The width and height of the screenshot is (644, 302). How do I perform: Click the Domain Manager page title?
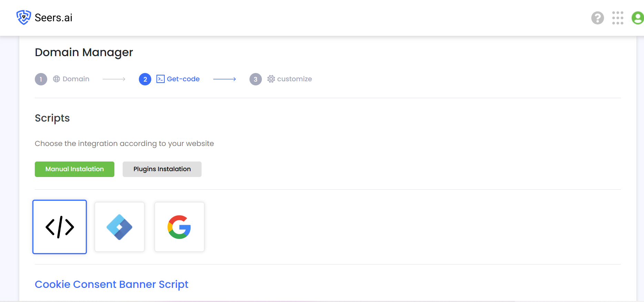[x=84, y=52]
